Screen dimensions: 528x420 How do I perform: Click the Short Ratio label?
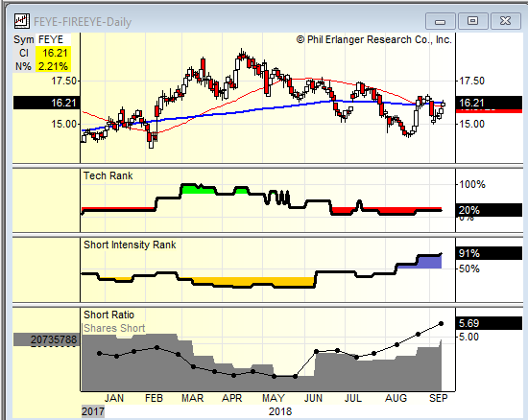tap(108, 315)
